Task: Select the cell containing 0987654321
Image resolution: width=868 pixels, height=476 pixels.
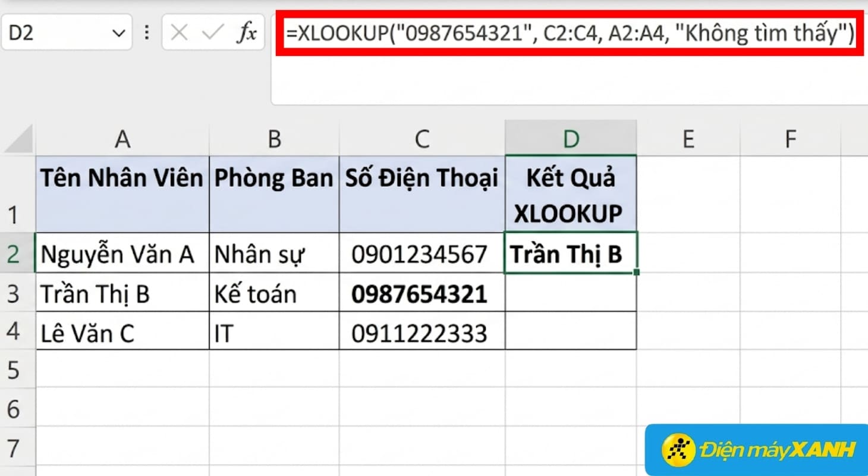Action: click(x=422, y=293)
